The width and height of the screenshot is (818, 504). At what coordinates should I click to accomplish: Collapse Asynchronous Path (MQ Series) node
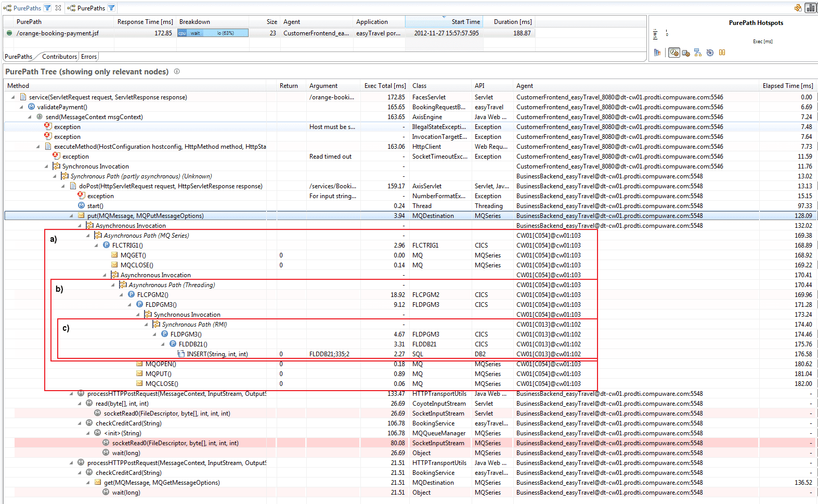coord(88,235)
